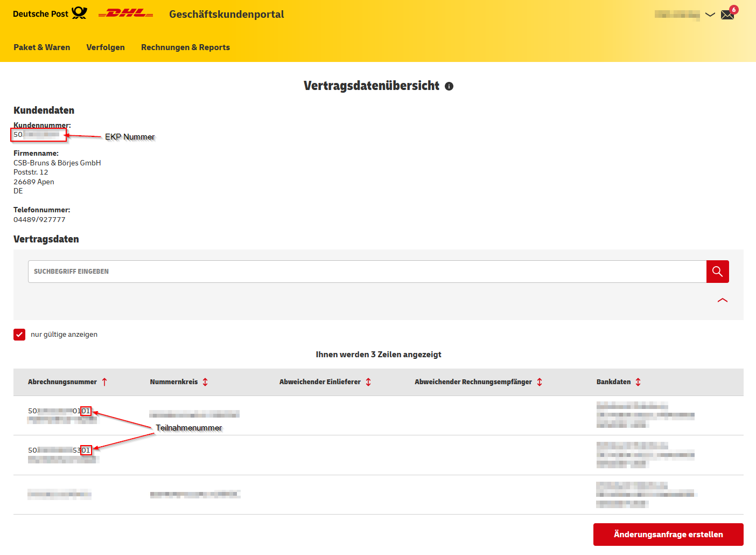Sort by Nummernkreis arrows icon
Screen dimensions: 756x555
[205, 382]
